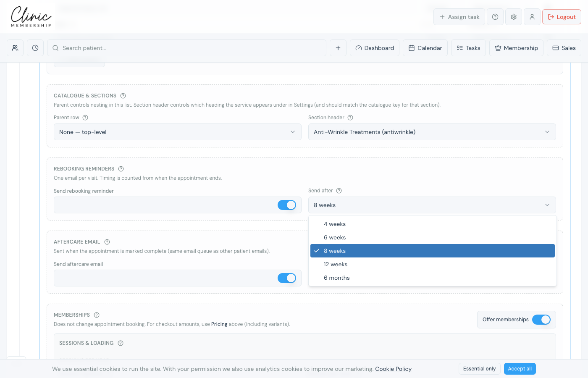This screenshot has width=588, height=378.
Task: Open the Dashboard page
Action: click(375, 48)
